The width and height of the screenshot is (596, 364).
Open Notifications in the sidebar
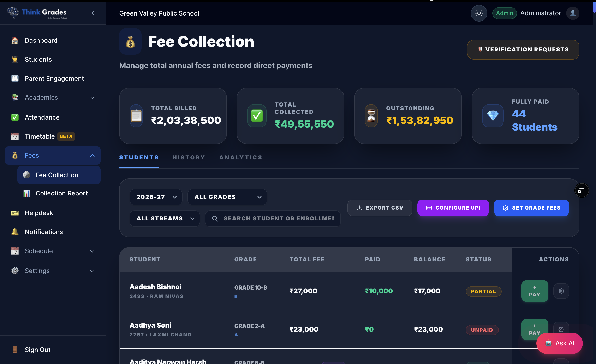[x=53, y=232]
